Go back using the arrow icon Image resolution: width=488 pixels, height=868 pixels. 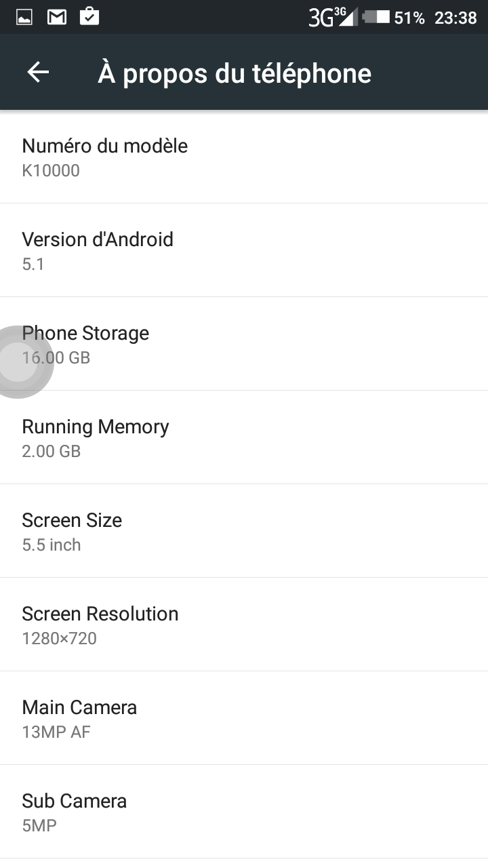pyautogui.click(x=38, y=73)
